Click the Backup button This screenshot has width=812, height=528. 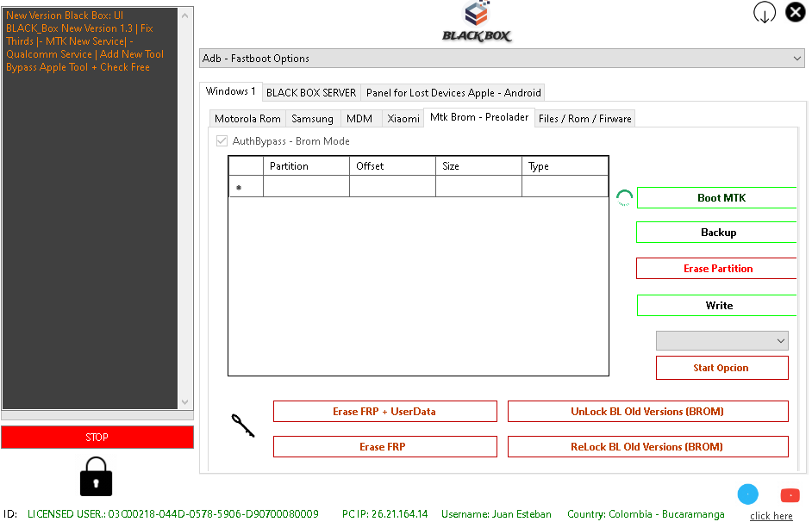(716, 233)
